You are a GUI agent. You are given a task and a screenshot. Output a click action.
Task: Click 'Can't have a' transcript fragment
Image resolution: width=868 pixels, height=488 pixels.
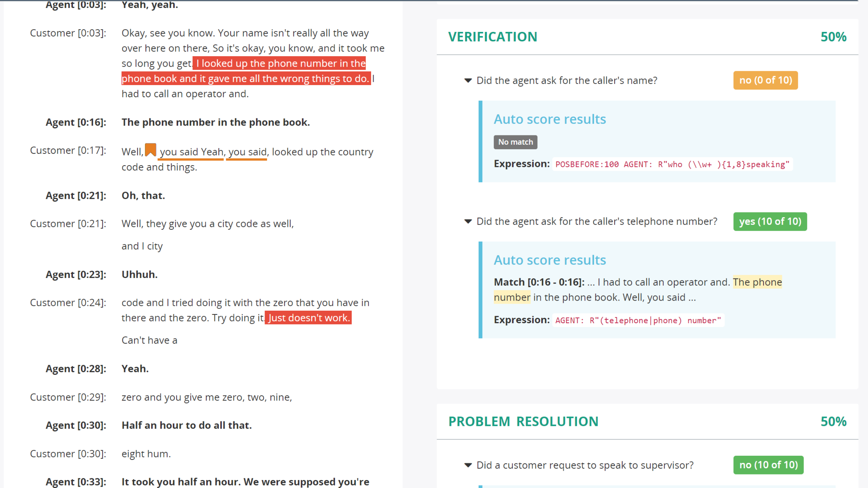[x=149, y=340]
